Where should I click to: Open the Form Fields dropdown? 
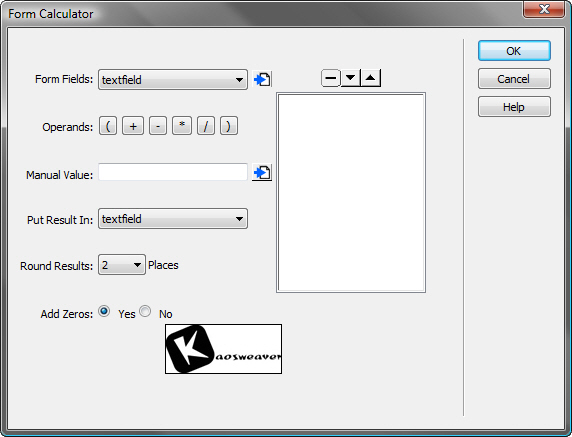click(x=173, y=80)
